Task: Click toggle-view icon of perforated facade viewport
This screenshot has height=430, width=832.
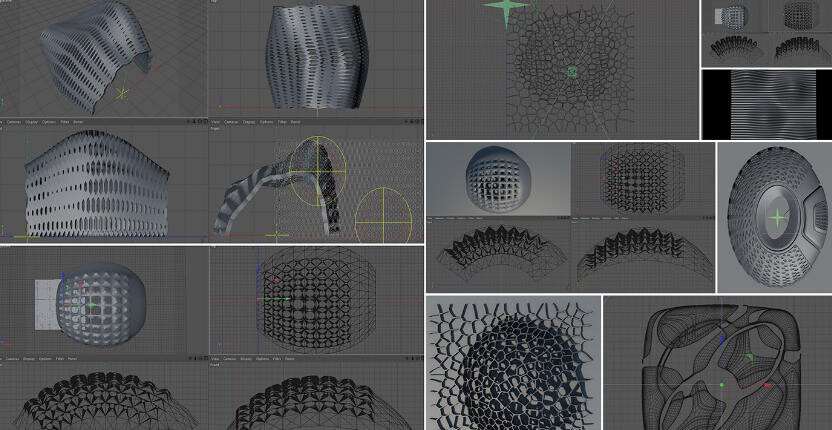Action: [x=203, y=121]
